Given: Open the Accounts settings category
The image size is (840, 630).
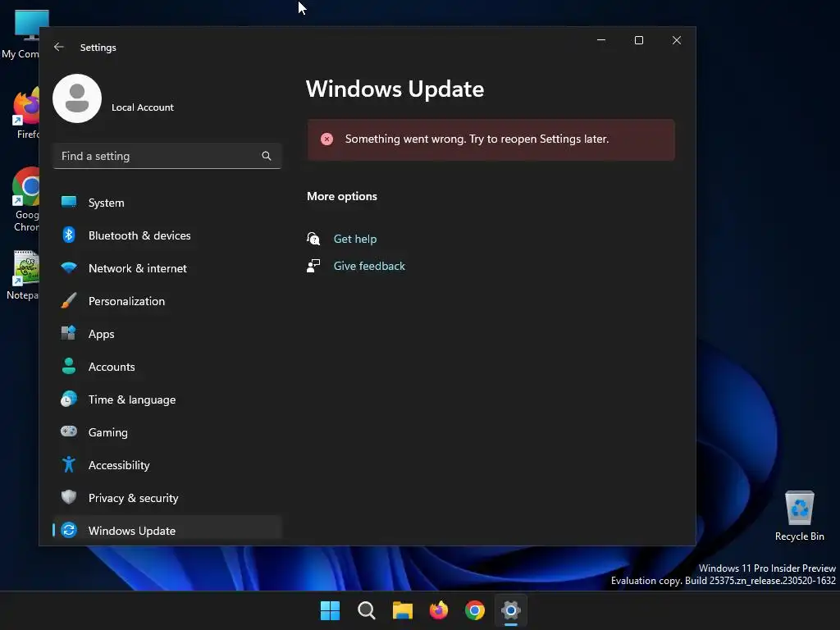Looking at the screenshot, I should (167, 367).
